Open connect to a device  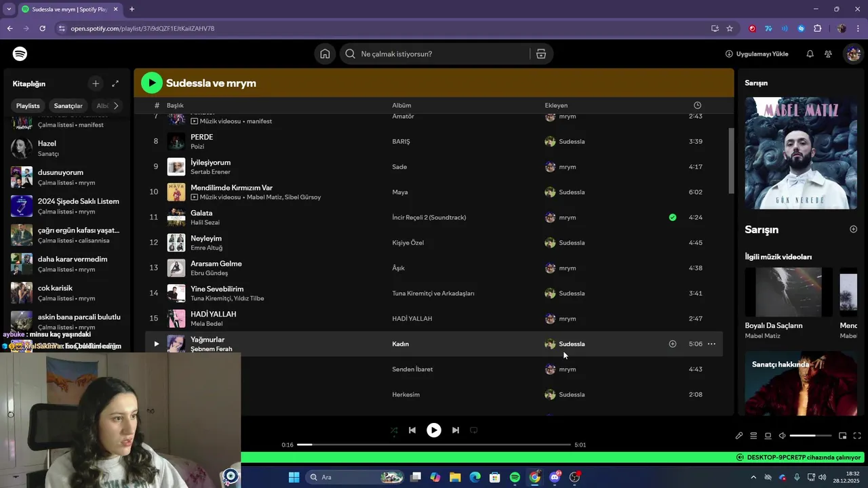click(768, 436)
